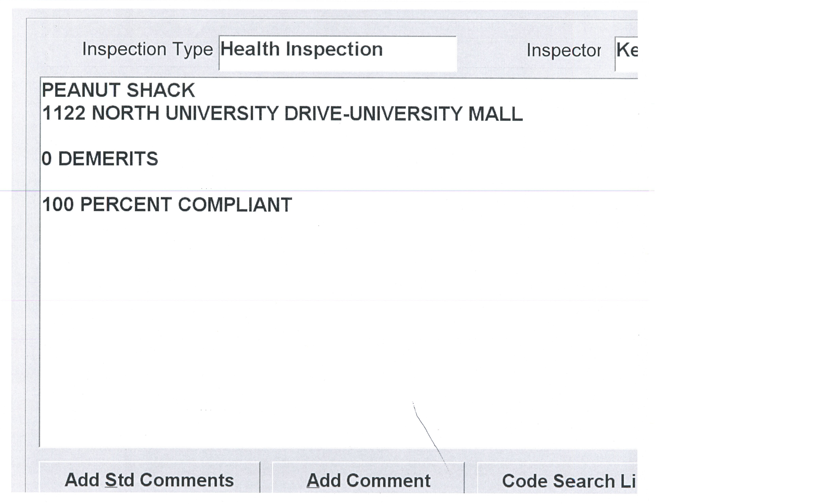Click the word COMPLIANT
Viewport: 830px width, 504px height.
click(235, 205)
